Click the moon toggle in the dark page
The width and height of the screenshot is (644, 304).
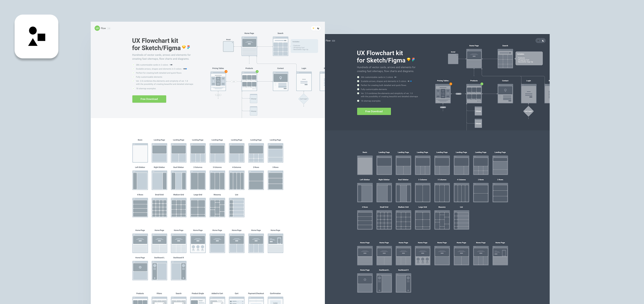pyautogui.click(x=543, y=41)
